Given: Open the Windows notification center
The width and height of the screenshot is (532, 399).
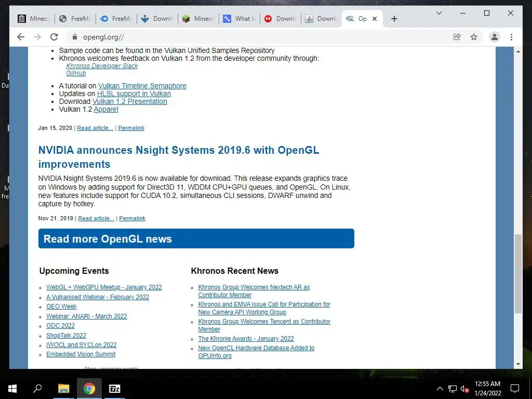Looking at the screenshot, I should tap(515, 389).
